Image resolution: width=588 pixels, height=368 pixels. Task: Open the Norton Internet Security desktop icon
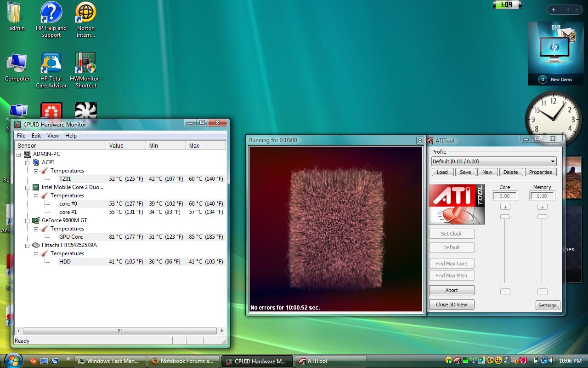pos(85,14)
